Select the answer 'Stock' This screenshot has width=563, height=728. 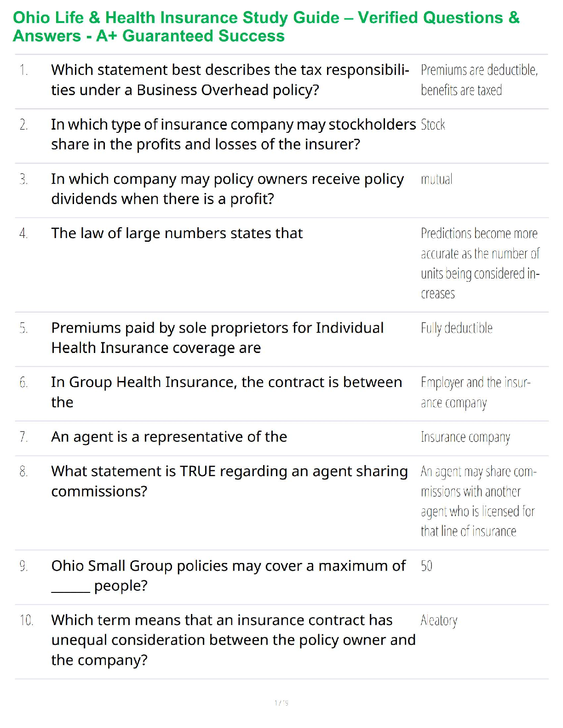coord(433,125)
